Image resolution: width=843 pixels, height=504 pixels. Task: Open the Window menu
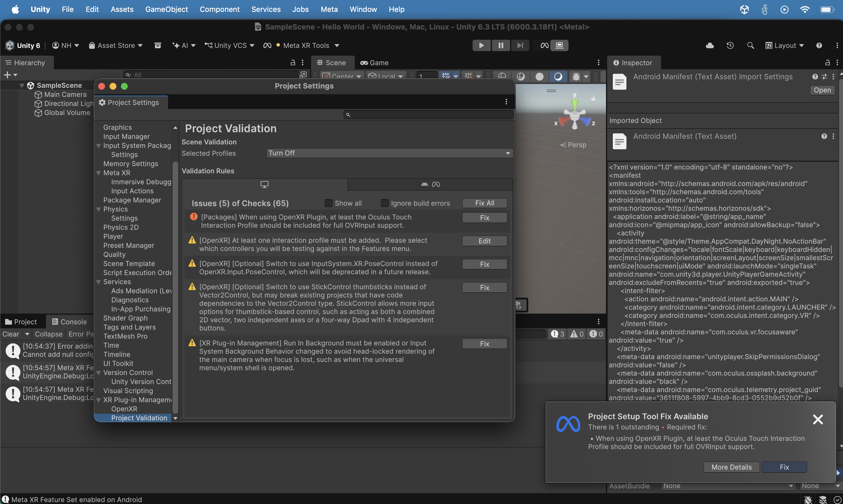pyautogui.click(x=363, y=10)
